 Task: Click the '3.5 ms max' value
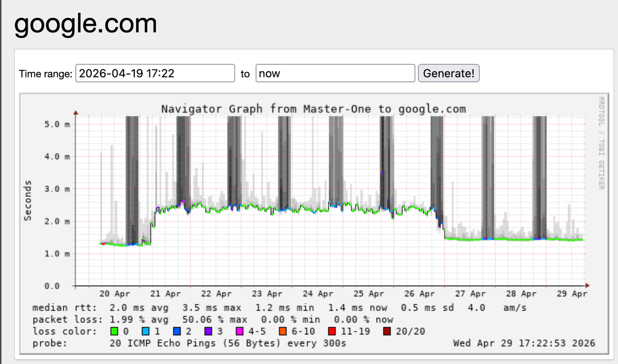point(212,308)
